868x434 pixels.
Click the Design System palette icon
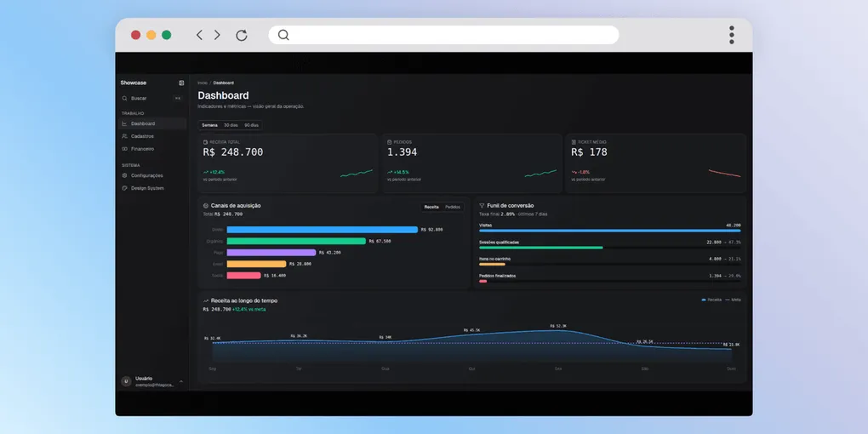(124, 188)
